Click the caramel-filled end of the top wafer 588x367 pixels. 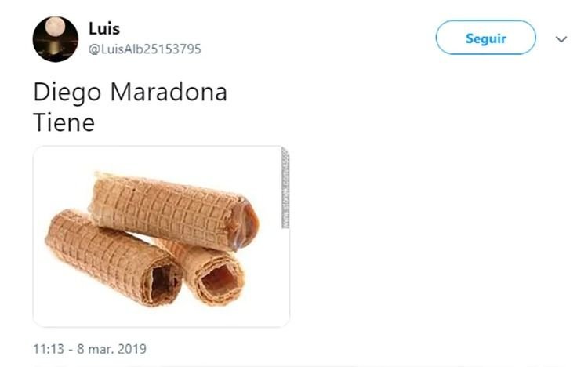tap(245, 223)
